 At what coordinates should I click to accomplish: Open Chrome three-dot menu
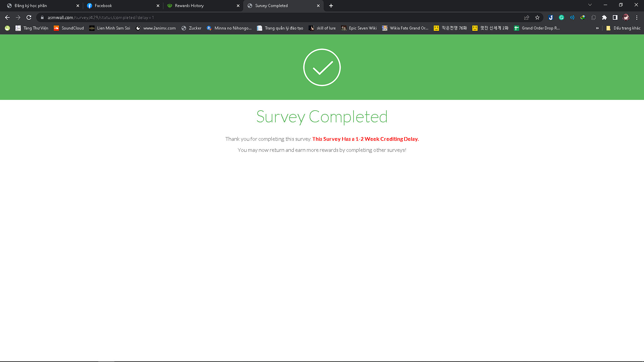point(637,17)
